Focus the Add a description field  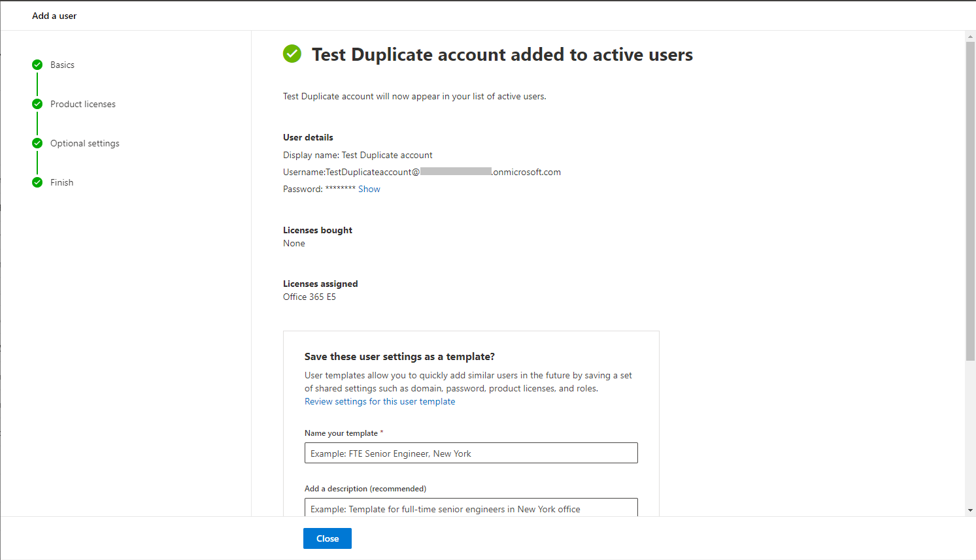471,508
